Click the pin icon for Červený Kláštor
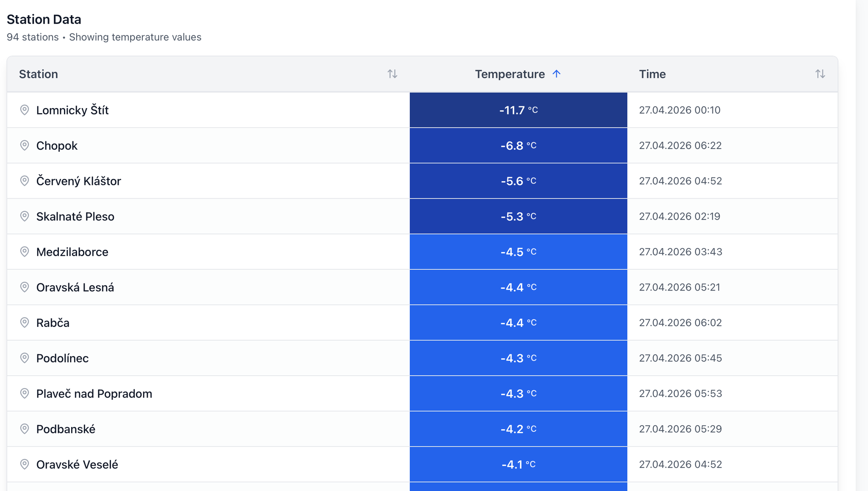 point(25,181)
